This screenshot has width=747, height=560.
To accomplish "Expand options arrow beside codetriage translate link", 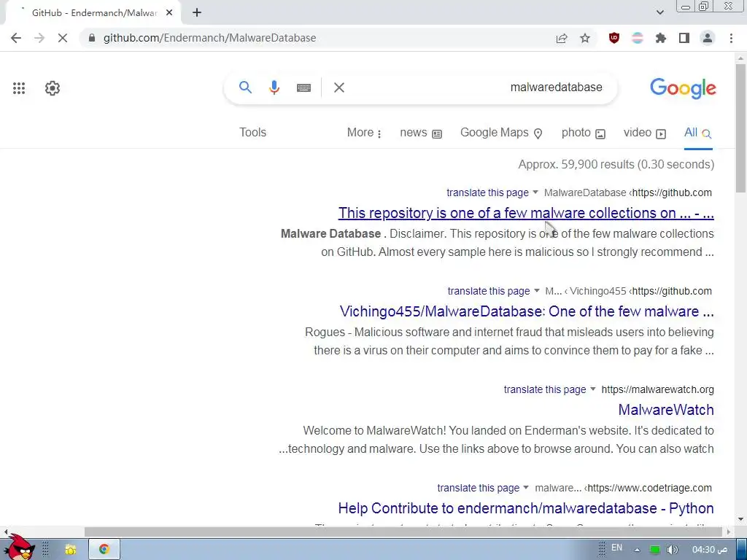I will click(526, 488).
